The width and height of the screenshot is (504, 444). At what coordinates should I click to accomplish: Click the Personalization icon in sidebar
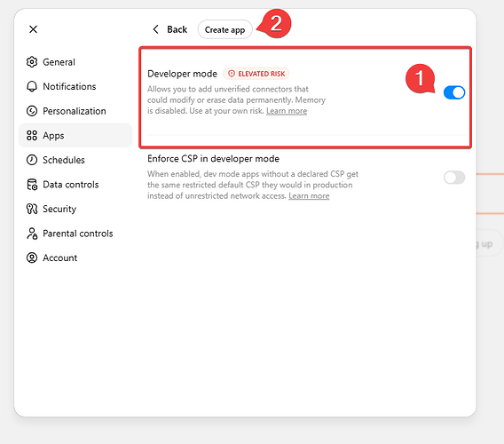pos(32,111)
